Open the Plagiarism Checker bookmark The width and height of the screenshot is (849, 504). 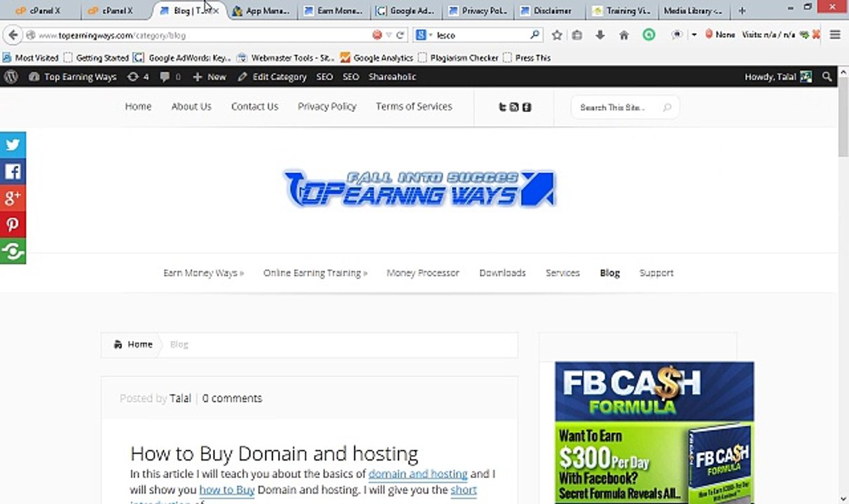458,57
